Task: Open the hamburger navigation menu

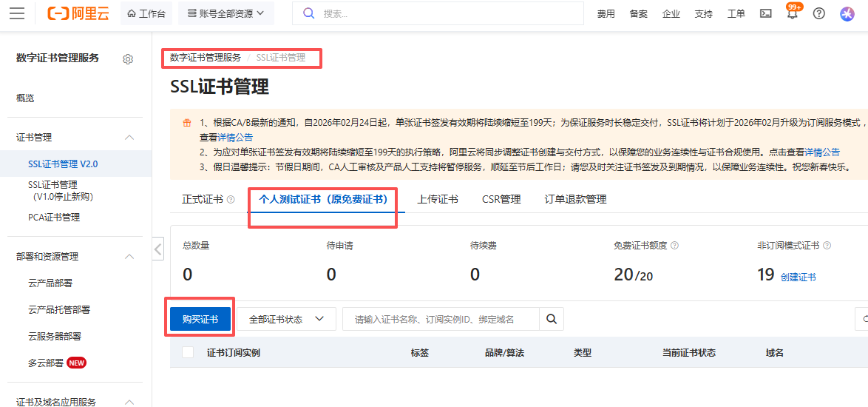Action: point(17,14)
